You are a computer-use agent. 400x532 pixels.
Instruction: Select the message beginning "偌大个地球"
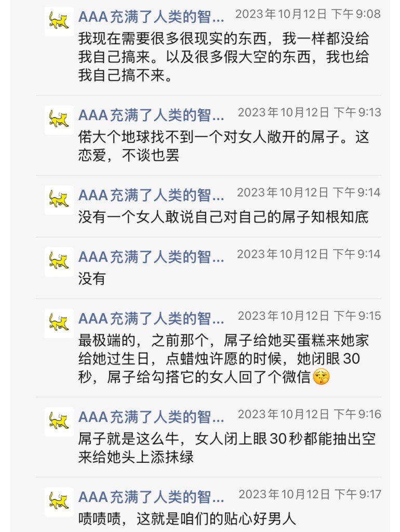coord(224,146)
